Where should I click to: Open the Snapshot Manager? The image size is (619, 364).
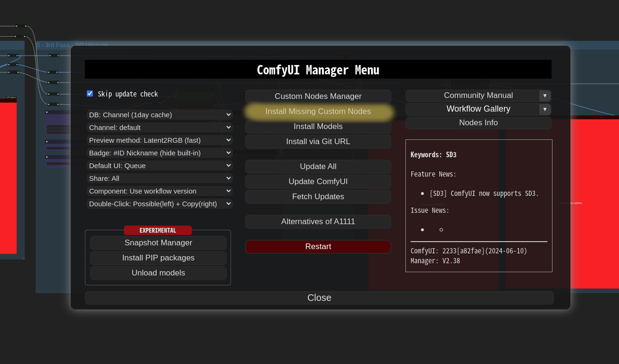pos(158,243)
